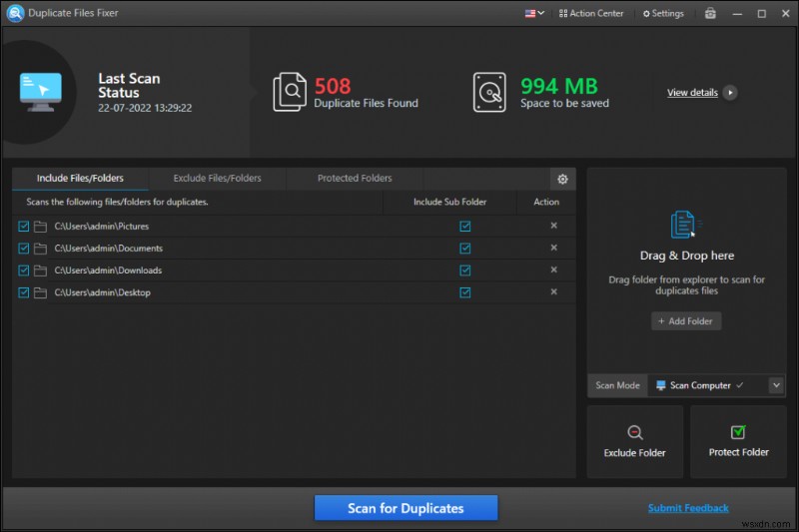Click the last scan date 22-07-2022 13:29:22
Viewport: 799px width, 532px height.
pyautogui.click(x=145, y=108)
